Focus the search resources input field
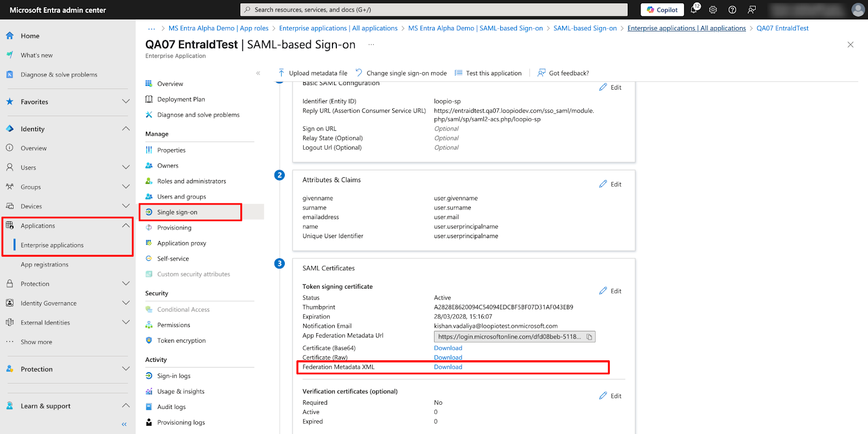The image size is (868, 434). point(433,10)
